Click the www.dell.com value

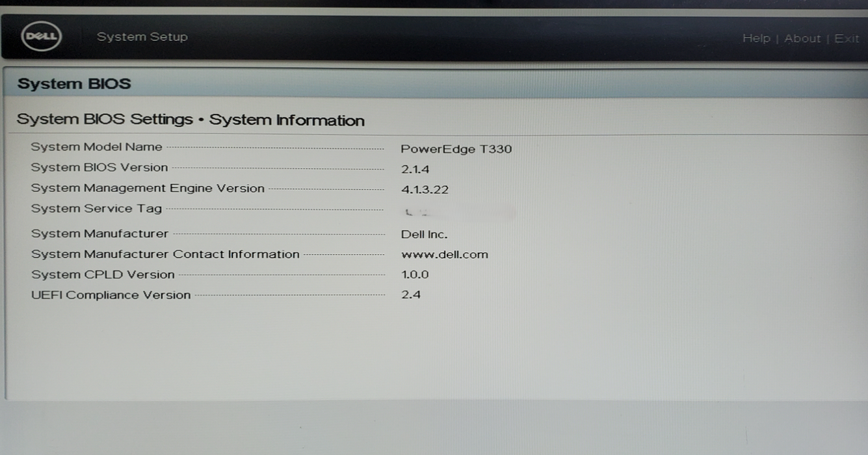pos(445,255)
